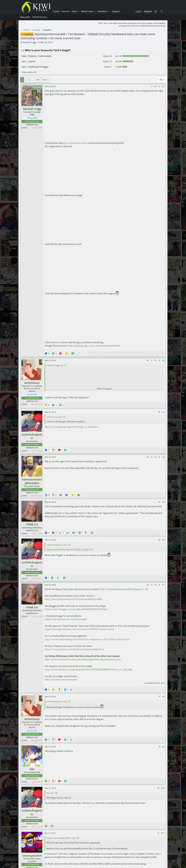Open the Forums nav item

[x=65, y=11]
